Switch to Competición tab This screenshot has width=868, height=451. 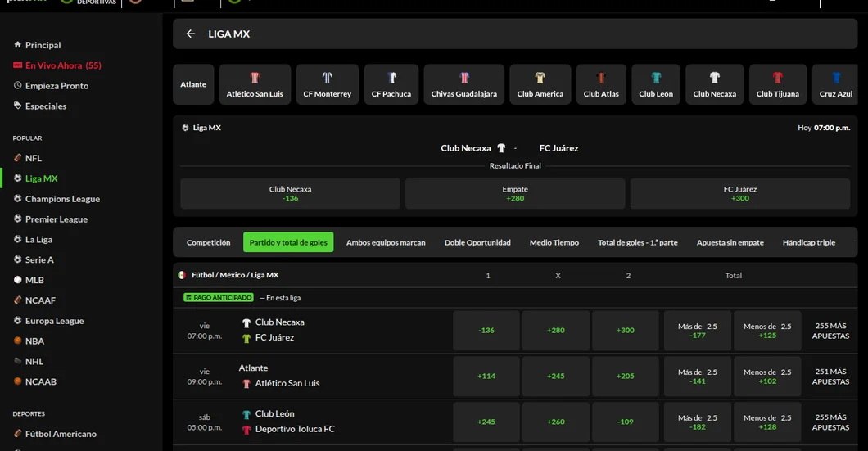[x=208, y=242]
